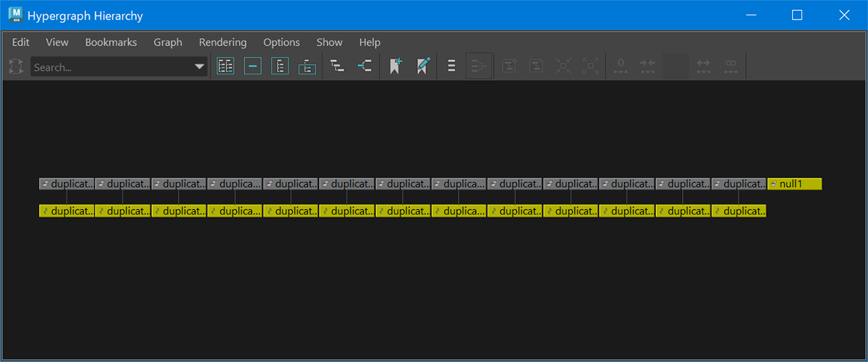Open the Options menu

pos(281,43)
